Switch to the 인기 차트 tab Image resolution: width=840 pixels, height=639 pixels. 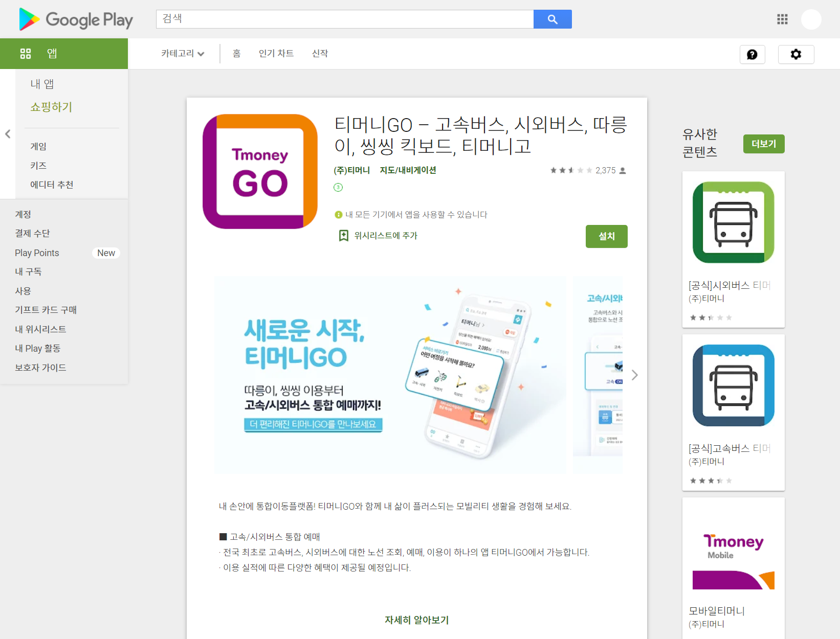[x=276, y=53]
